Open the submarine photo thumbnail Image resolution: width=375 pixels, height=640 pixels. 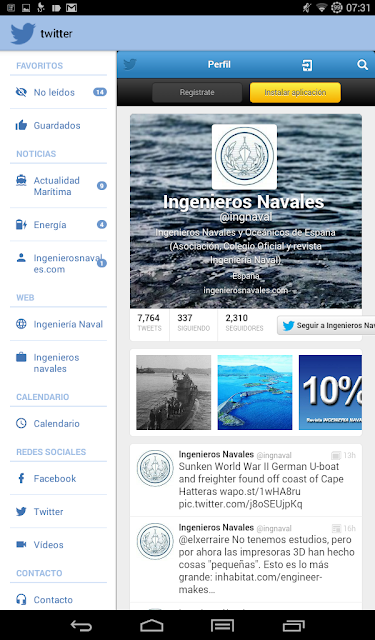tap(173, 392)
